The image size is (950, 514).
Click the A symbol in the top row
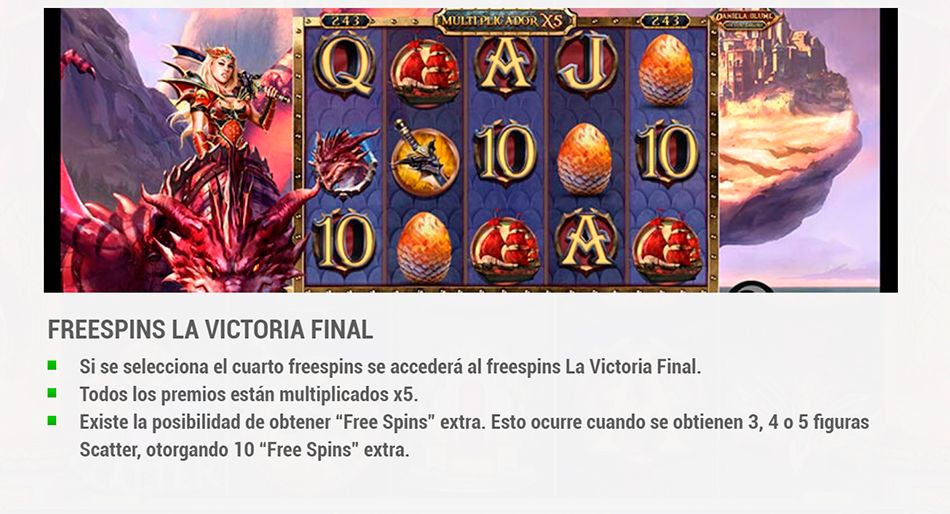505,67
